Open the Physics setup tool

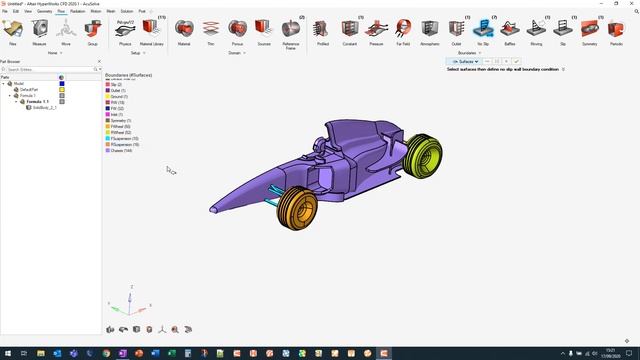coord(125,31)
